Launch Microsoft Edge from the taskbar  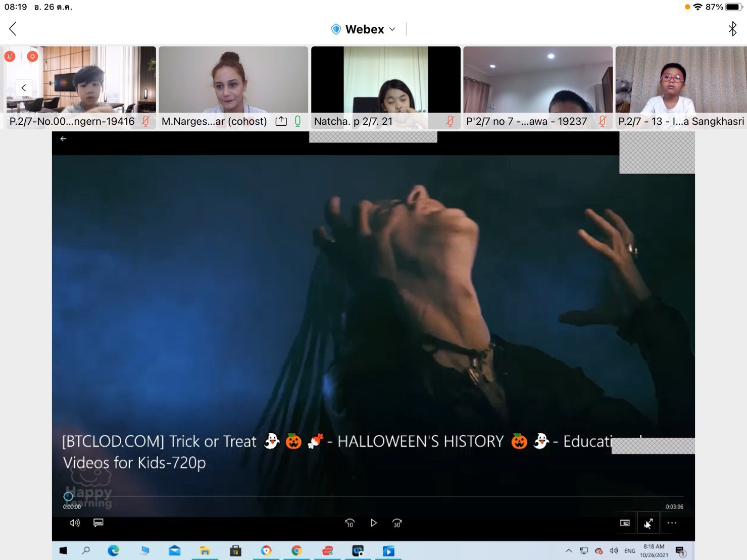[113, 550]
